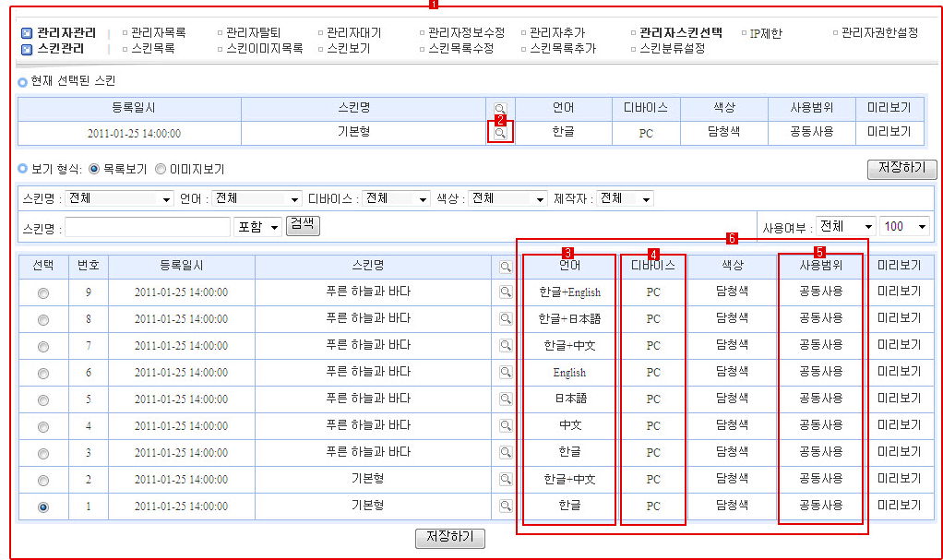Click magnifier icon in list table header

tap(506, 266)
